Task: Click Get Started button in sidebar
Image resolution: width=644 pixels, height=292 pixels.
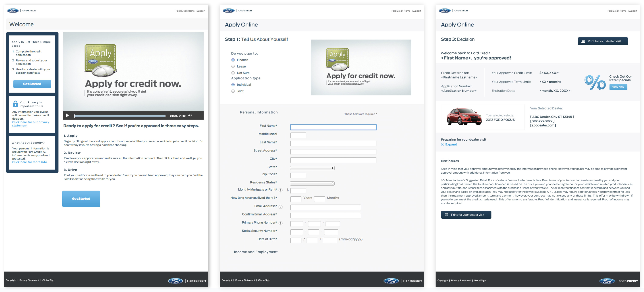Action: pyautogui.click(x=32, y=84)
